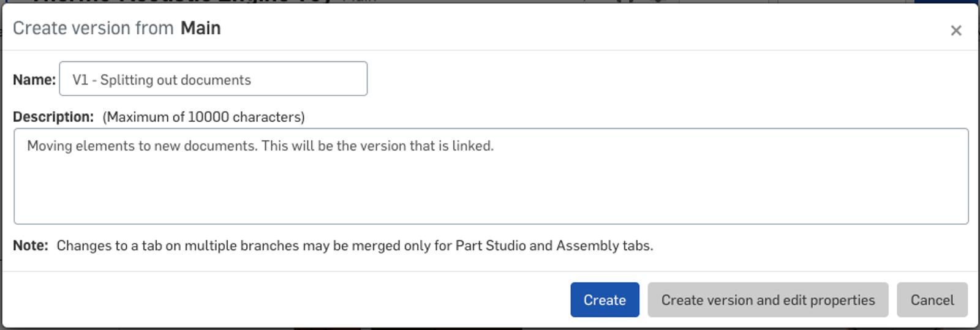Click the "Create version from" dialog title
Screen dimensions: 980x330
(x=93, y=28)
